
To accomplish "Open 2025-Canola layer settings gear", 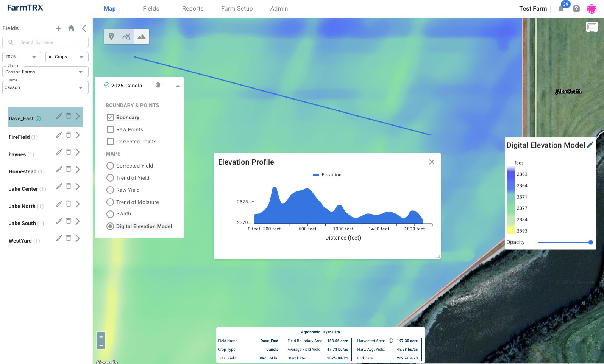I will point(158,85).
